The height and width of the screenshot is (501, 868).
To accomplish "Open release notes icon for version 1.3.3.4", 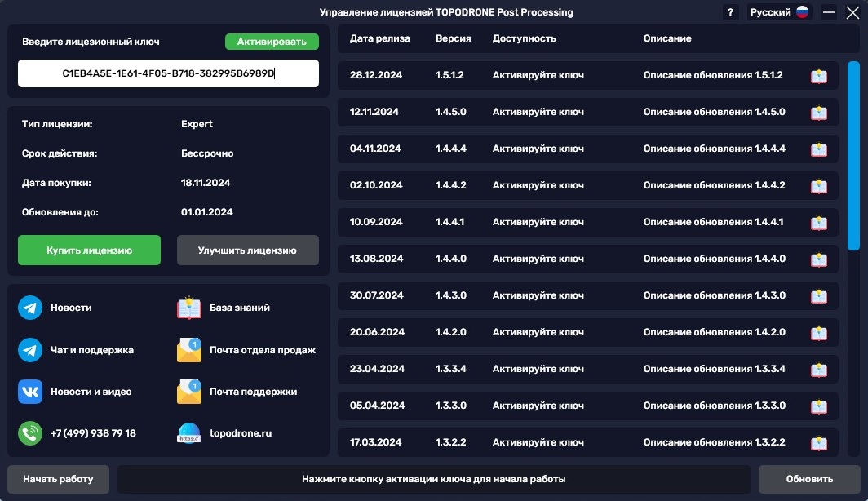I will [x=819, y=370].
